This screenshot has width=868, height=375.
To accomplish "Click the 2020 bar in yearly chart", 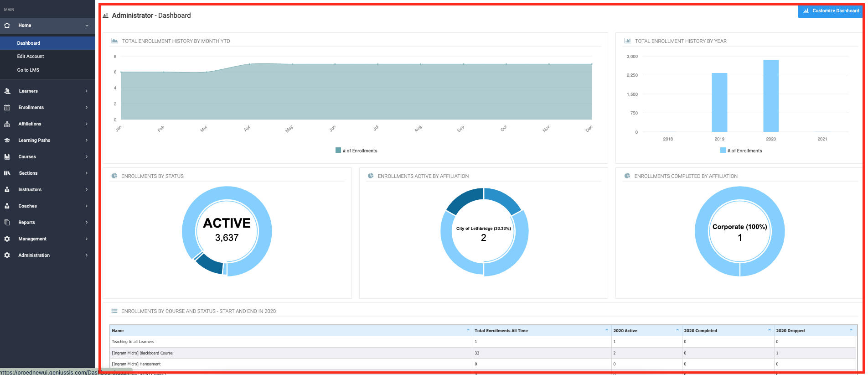I will coord(771,96).
